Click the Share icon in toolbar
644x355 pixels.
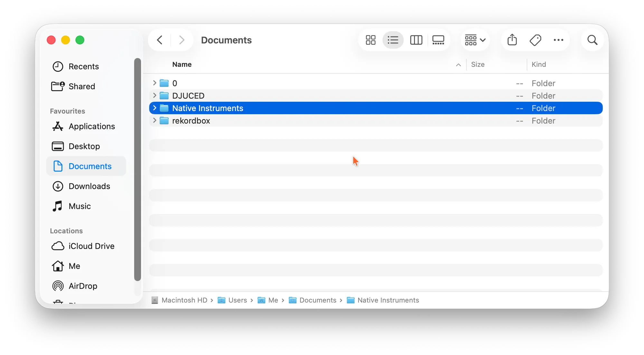click(x=512, y=40)
